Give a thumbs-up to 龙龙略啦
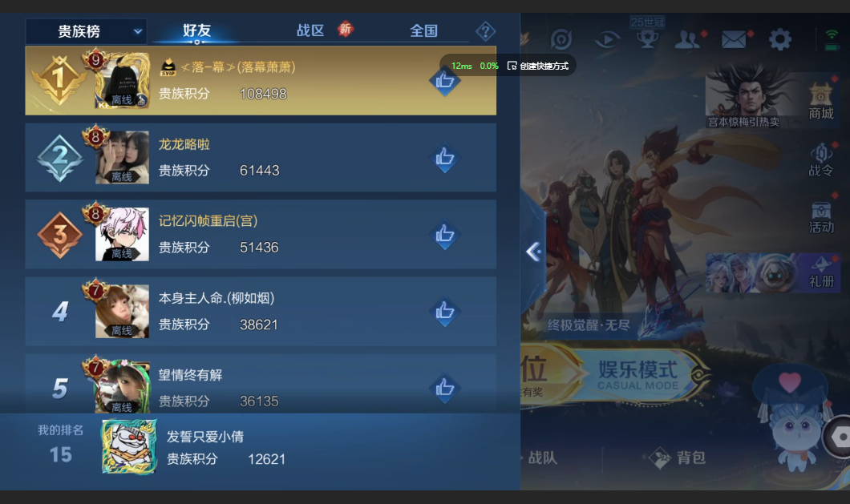Image resolution: width=850 pixels, height=504 pixels. pos(444,157)
